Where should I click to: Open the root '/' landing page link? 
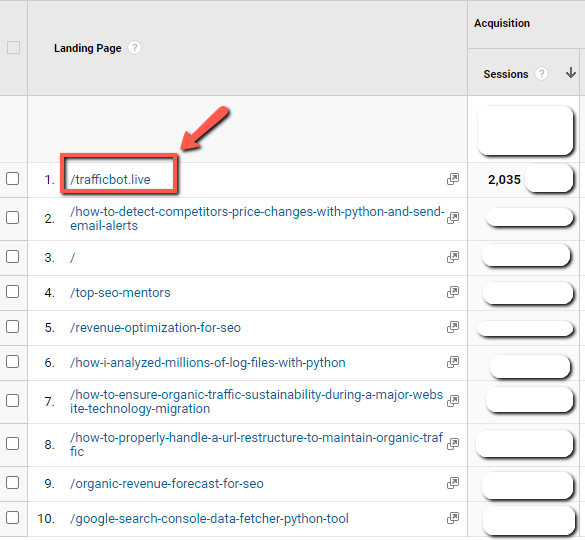pyautogui.click(x=72, y=257)
